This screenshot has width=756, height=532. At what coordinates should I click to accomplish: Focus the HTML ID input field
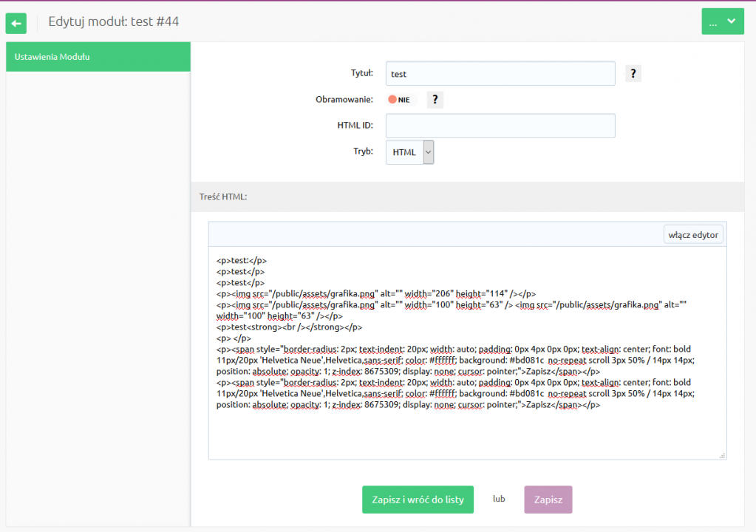[x=500, y=126]
